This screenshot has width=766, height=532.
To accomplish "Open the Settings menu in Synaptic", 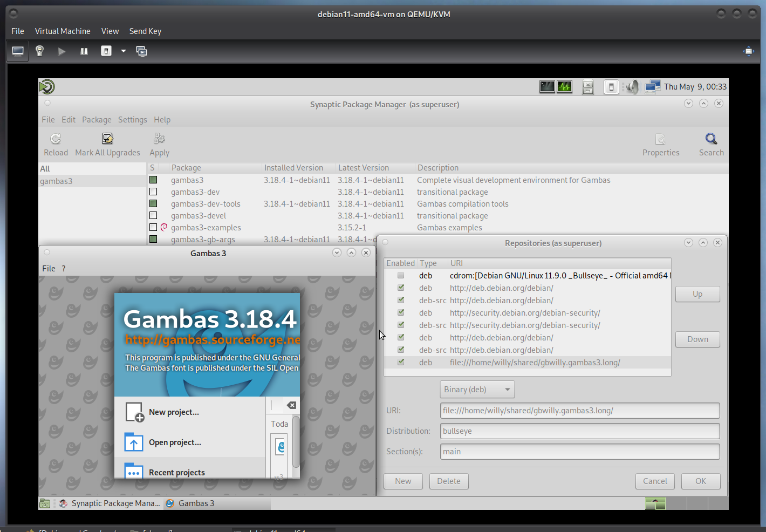I will pos(132,120).
